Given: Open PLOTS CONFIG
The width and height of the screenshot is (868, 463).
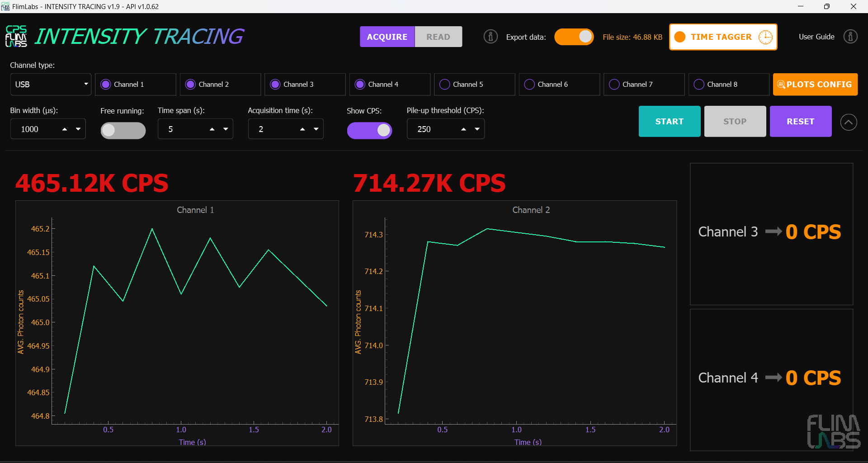Looking at the screenshot, I should (815, 85).
